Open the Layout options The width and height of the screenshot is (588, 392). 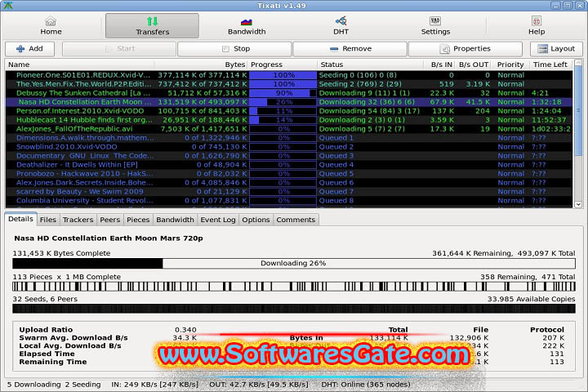tap(556, 49)
